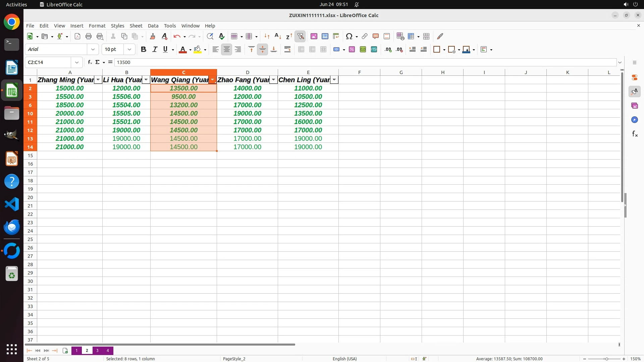Viewport: 644px width, 362px height.
Task: Switch to sheet tab 3
Action: (97, 351)
